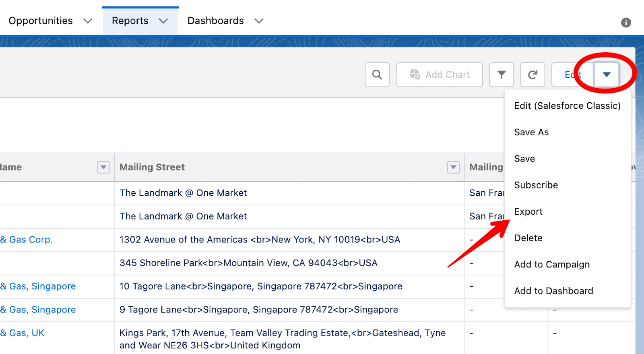This screenshot has height=354, width=644.
Task: Open the Name column menu arrow
Action: pos(103,167)
